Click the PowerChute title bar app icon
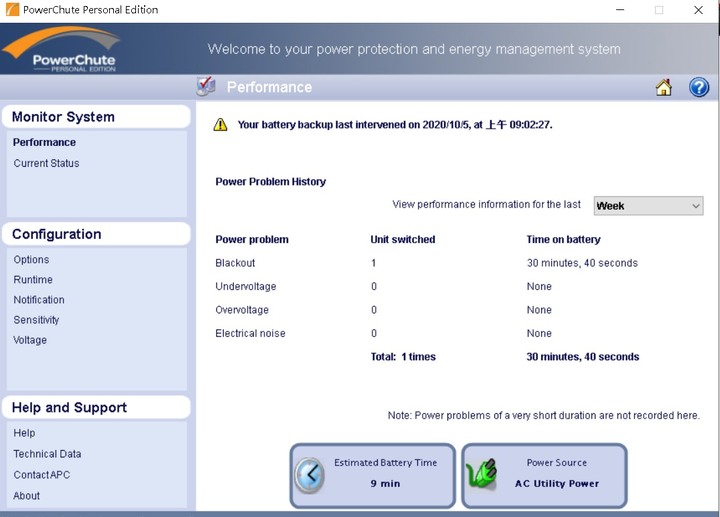Screen dimensions: 720x517 pyautogui.click(x=12, y=9)
